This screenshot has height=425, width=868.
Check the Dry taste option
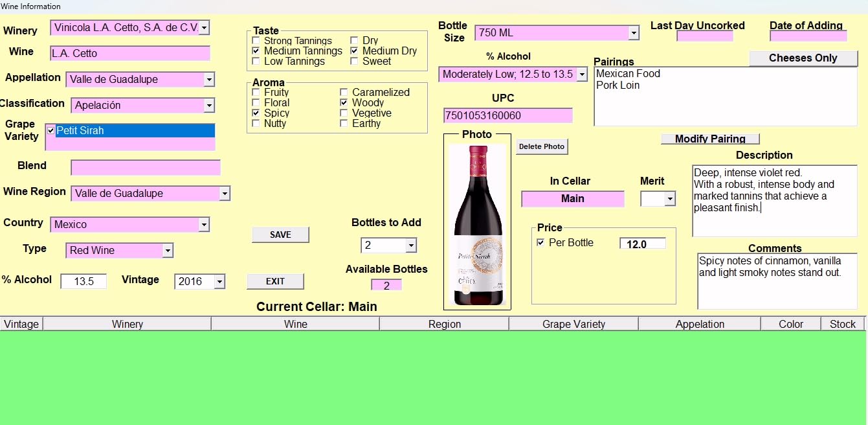click(354, 41)
